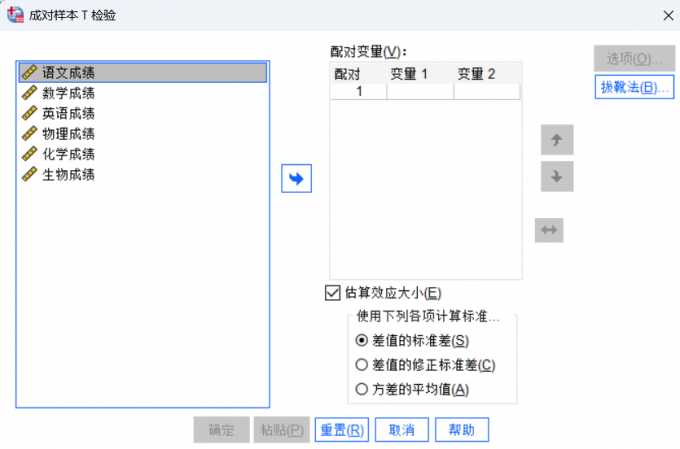
Task: Click ruler icon beside 英语成绩
Action: tap(29, 113)
